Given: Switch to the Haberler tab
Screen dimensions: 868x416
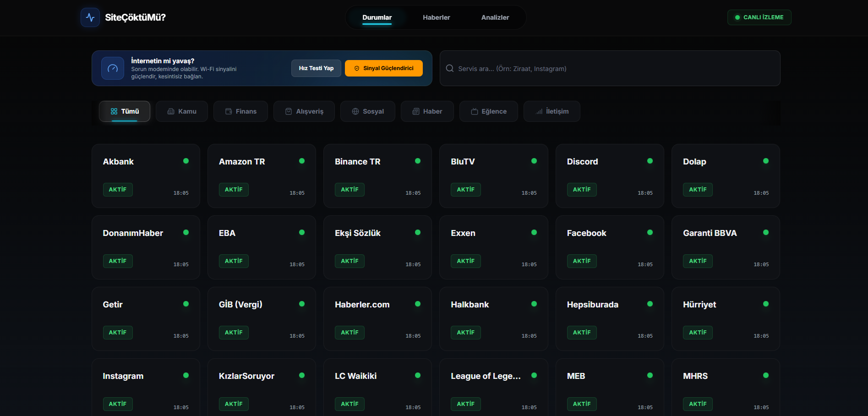Looking at the screenshot, I should click(x=436, y=17).
